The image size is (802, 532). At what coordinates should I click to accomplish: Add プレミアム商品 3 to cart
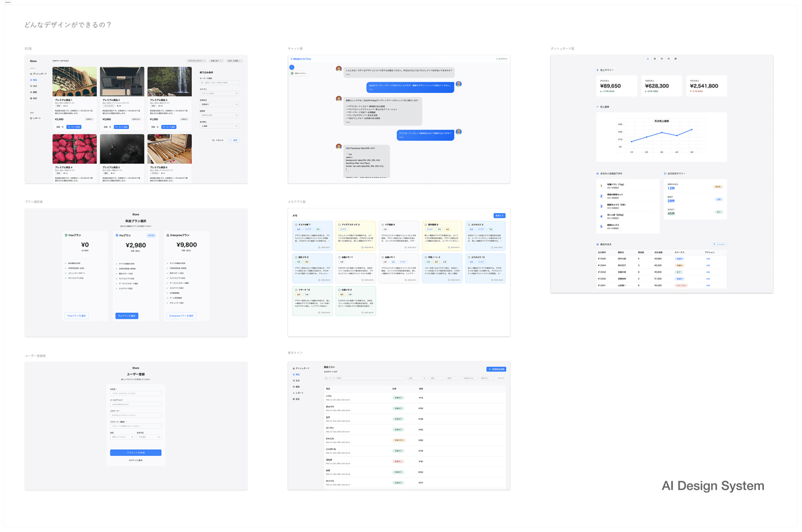(169, 127)
